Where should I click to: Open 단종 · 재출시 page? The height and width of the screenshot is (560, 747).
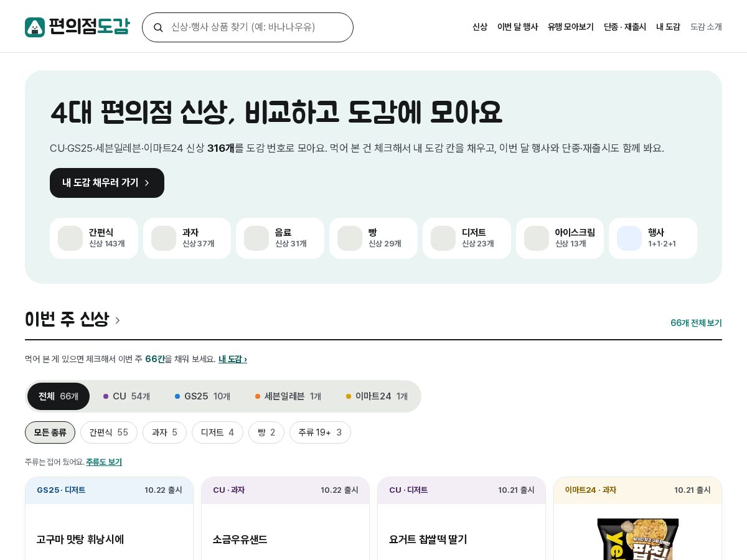(x=625, y=27)
